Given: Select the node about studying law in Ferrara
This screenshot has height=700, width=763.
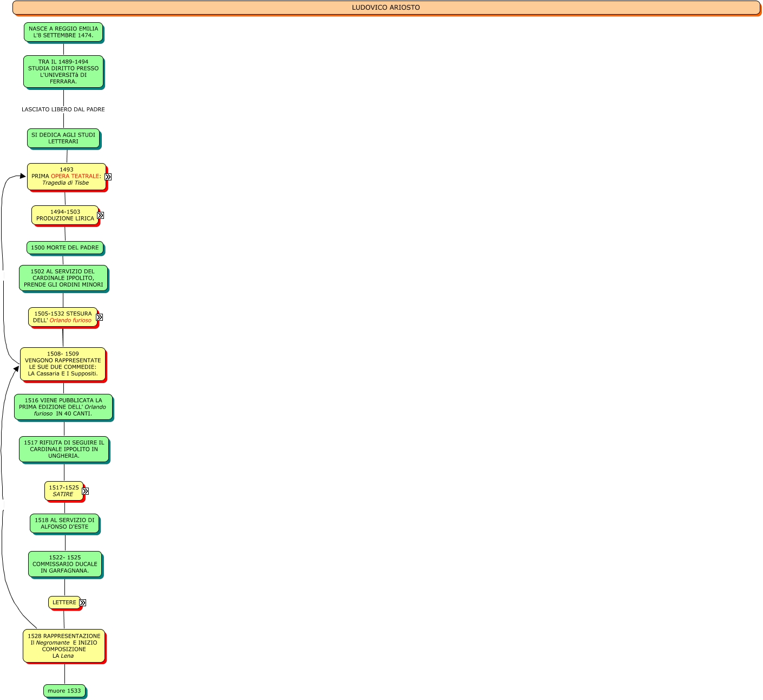Looking at the screenshot, I should click(63, 72).
